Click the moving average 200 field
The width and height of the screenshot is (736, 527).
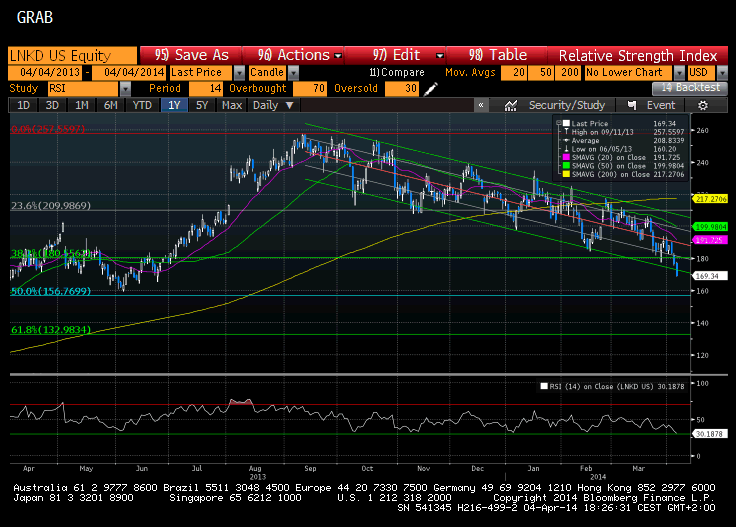click(568, 73)
